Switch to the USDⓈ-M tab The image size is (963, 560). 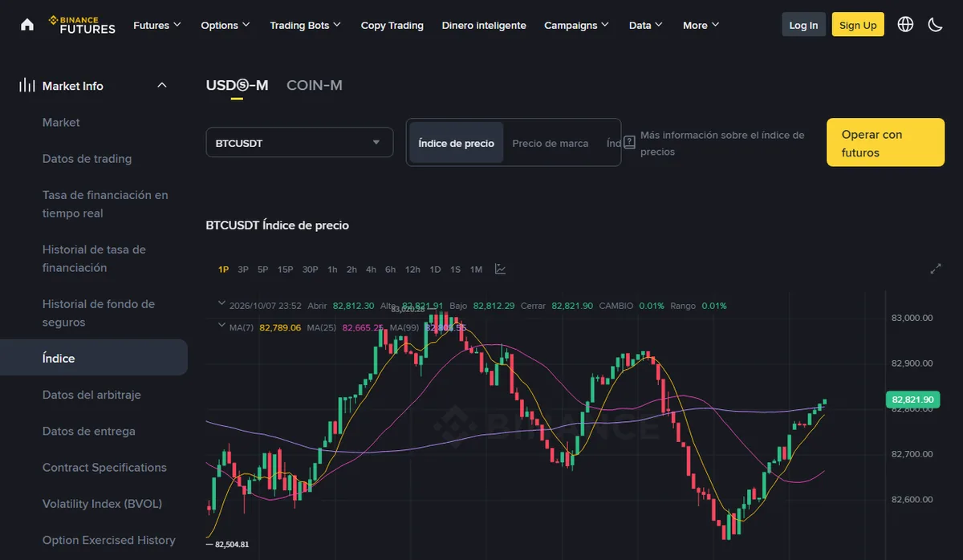(237, 85)
